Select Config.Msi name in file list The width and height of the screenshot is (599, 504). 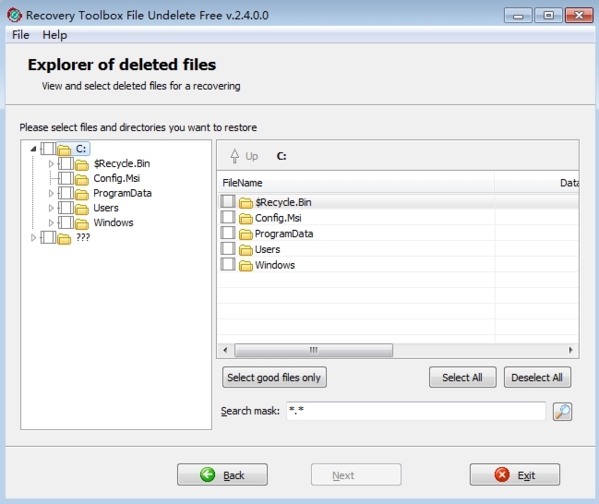click(278, 218)
